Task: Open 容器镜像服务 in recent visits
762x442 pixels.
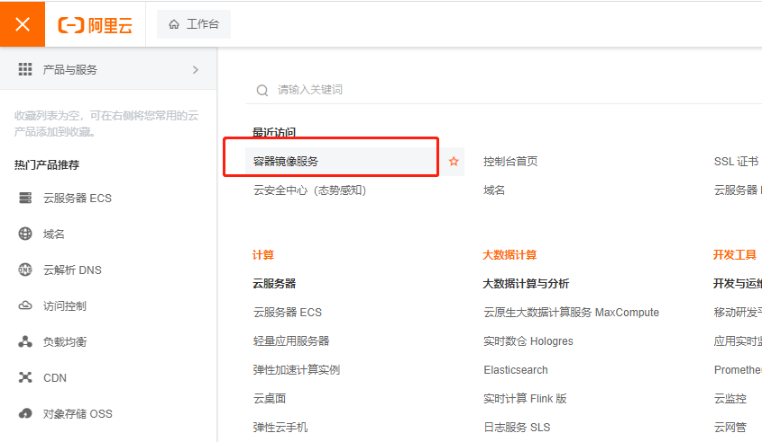Action: pyautogui.click(x=286, y=161)
